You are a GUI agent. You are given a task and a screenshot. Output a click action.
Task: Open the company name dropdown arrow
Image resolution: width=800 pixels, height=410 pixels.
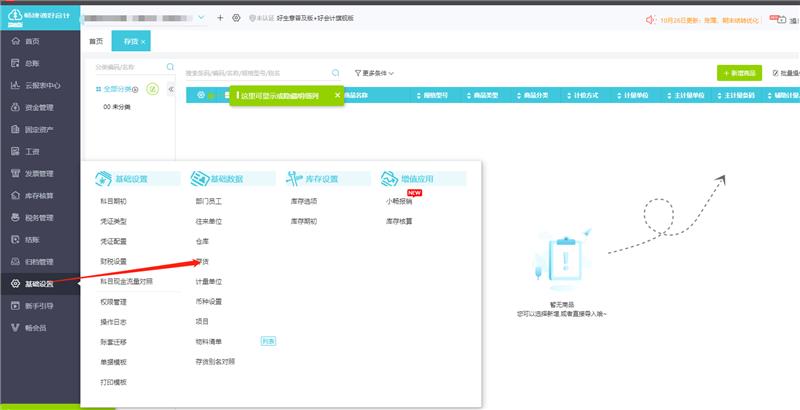(203, 17)
